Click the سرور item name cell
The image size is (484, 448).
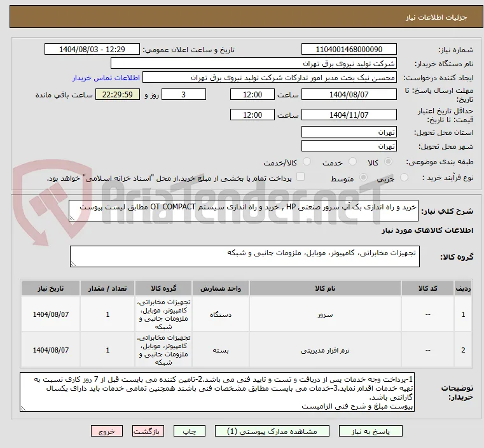[325, 314]
